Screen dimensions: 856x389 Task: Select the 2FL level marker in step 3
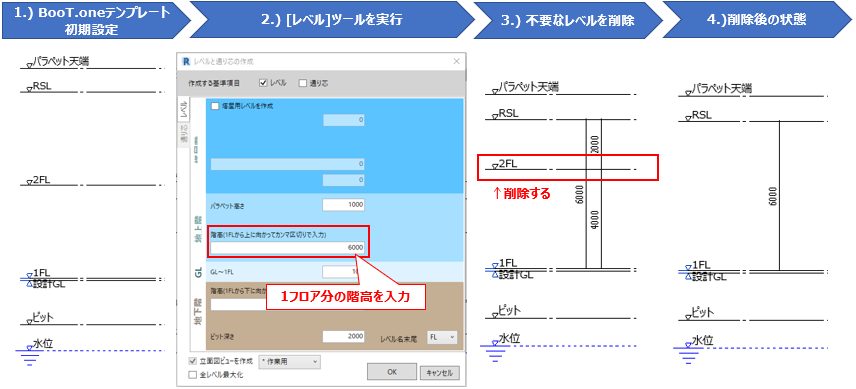pyautogui.click(x=505, y=164)
